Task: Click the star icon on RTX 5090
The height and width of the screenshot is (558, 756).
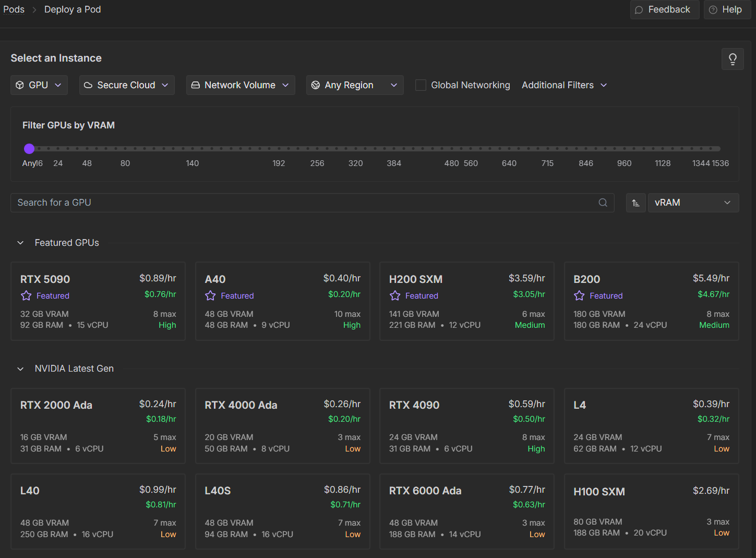Action: point(26,296)
